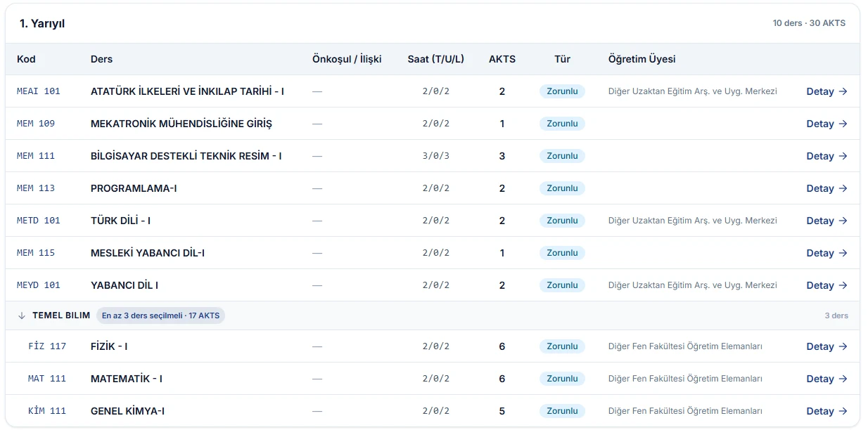Click the 3/0/3 hours of MEM 111
The width and height of the screenshot is (868, 430).
pos(436,156)
